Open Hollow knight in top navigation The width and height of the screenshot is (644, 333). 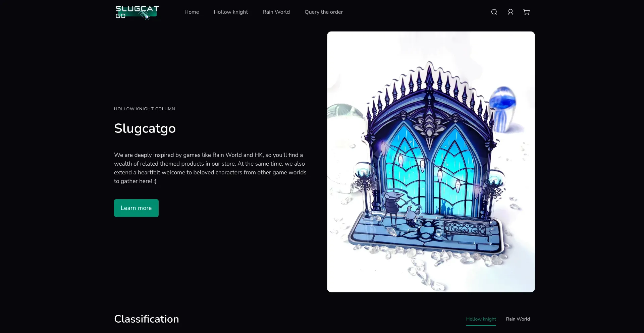pos(230,12)
